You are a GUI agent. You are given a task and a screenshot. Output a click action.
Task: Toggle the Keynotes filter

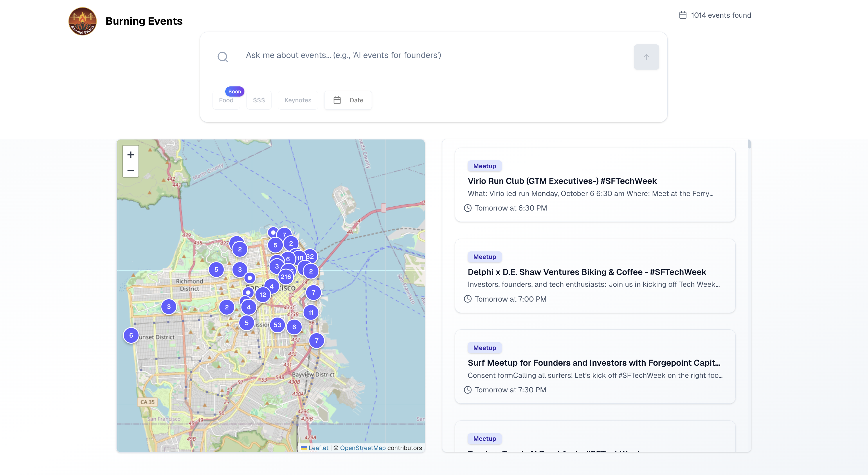coord(298,100)
